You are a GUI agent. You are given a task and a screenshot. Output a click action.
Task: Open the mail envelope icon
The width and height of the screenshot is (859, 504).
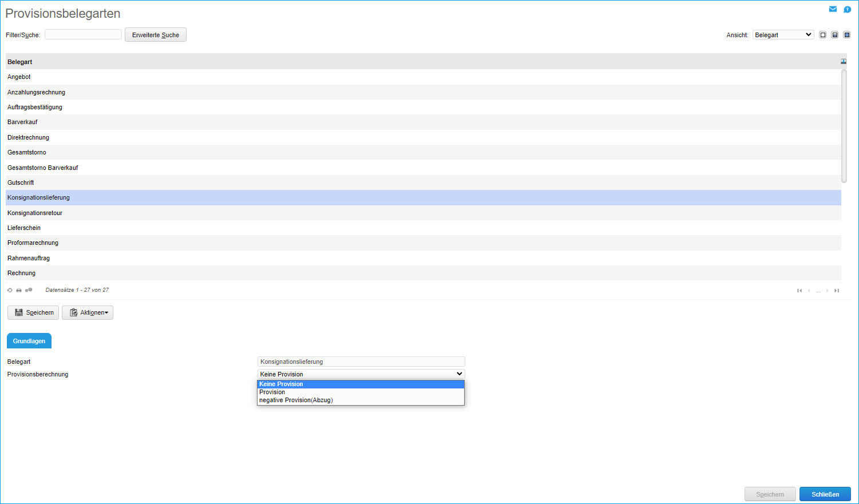(x=833, y=9)
